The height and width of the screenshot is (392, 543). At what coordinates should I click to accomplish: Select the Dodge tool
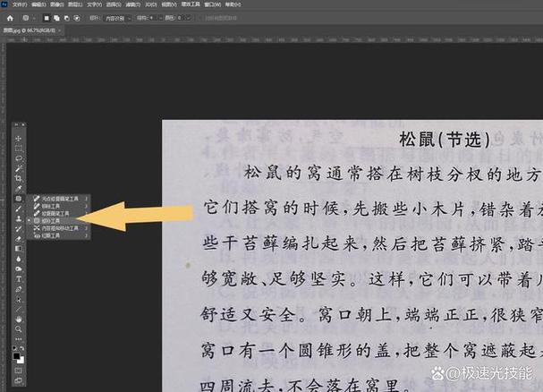pos(19,269)
